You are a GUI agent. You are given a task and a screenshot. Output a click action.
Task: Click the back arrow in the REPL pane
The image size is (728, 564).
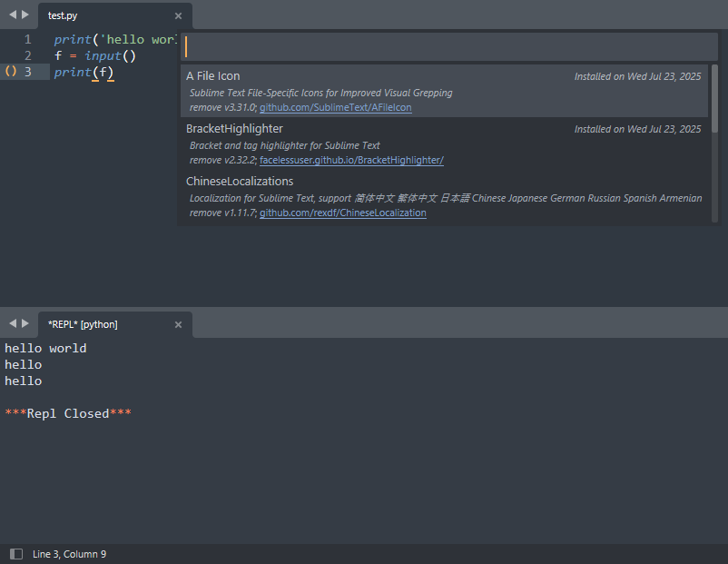(11, 323)
